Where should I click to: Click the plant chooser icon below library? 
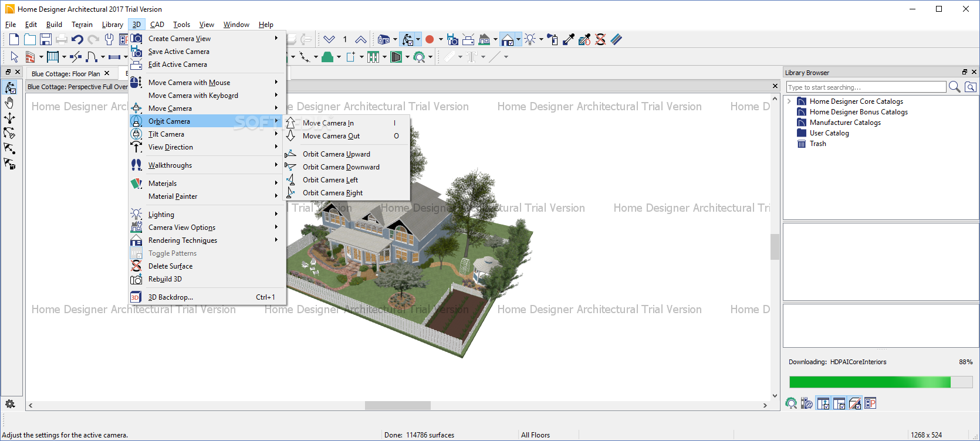click(x=792, y=403)
